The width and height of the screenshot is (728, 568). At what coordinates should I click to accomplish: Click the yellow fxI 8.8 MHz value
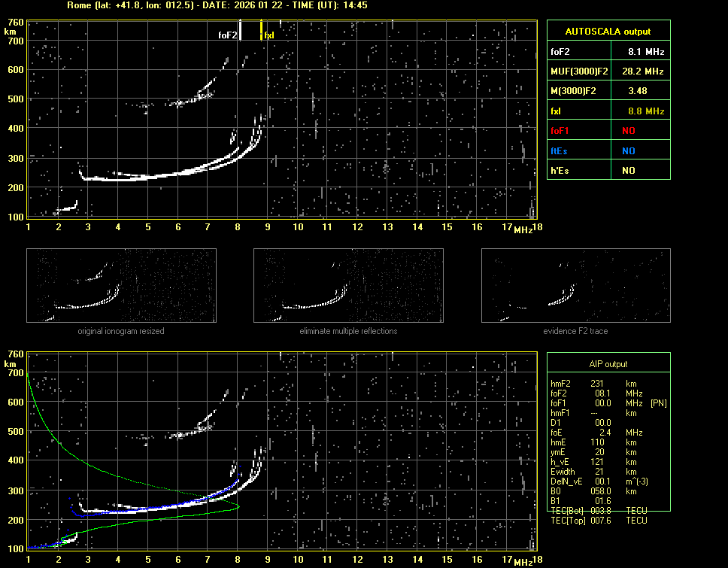646,111
